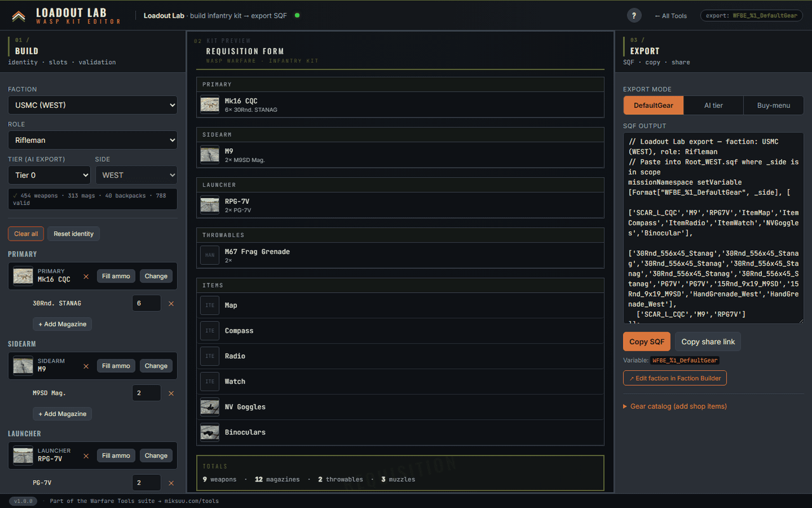
Task: Click the M67 Frag Grenade HAN placeholder icon
Action: point(210,255)
